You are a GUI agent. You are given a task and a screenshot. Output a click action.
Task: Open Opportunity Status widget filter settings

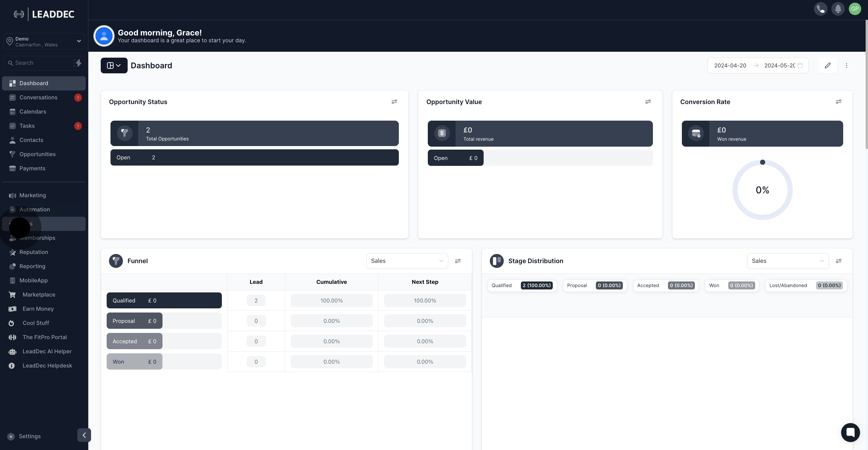394,101
